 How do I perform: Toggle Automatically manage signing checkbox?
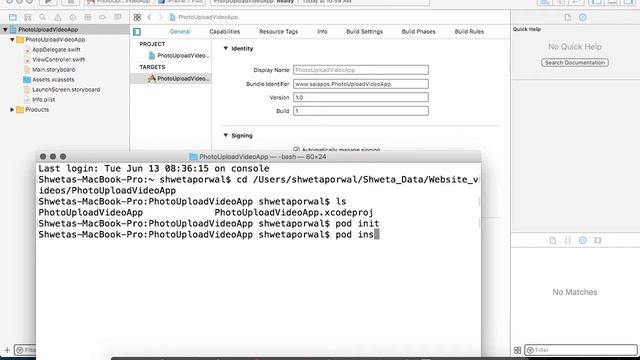tap(296, 150)
